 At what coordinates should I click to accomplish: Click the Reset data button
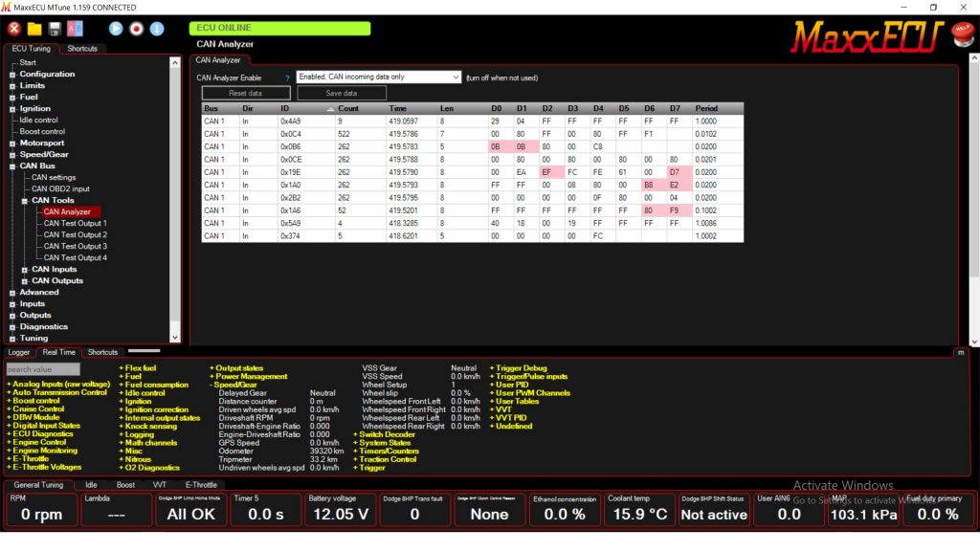(x=246, y=94)
